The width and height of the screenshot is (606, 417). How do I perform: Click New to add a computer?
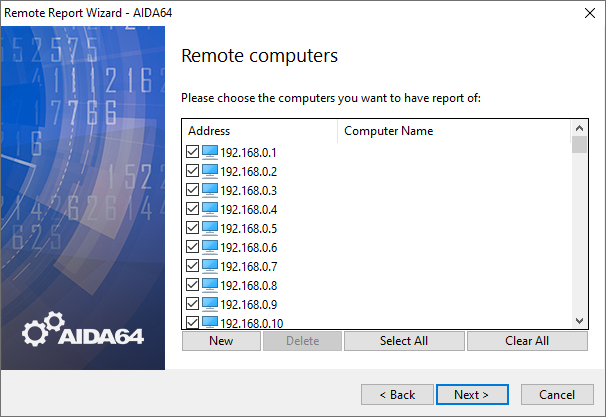click(221, 341)
